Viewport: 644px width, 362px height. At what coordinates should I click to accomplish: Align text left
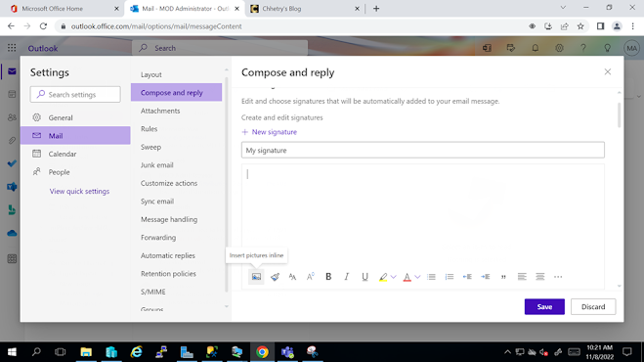[522, 277]
